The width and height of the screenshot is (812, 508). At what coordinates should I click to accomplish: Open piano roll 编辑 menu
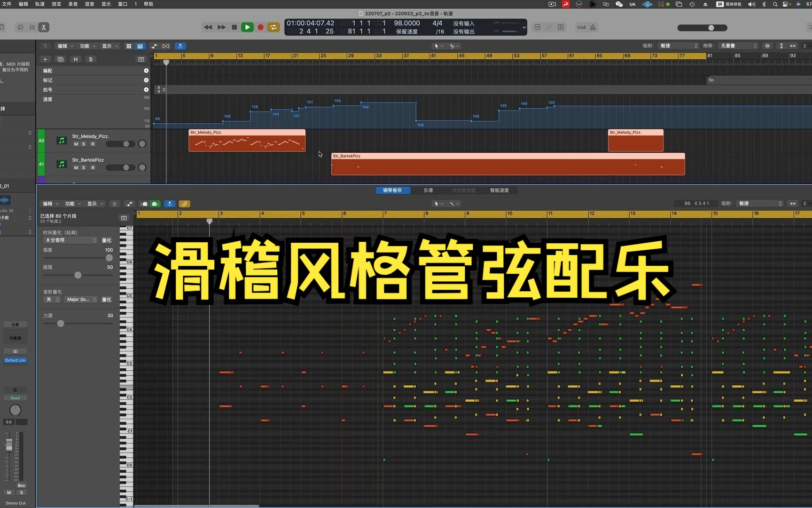[50, 204]
